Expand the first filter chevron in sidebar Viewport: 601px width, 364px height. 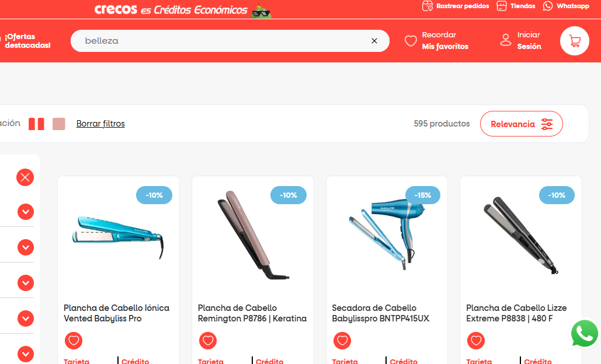[x=26, y=212]
